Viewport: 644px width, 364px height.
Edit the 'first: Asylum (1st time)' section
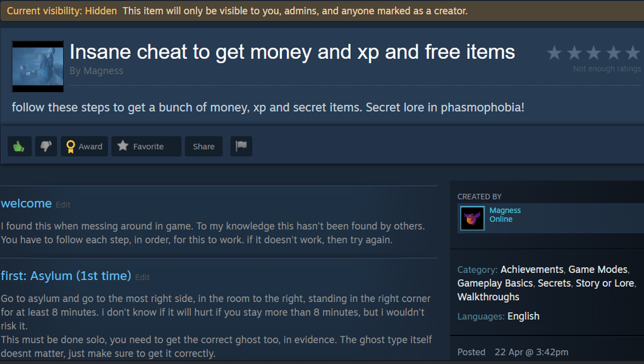point(142,277)
